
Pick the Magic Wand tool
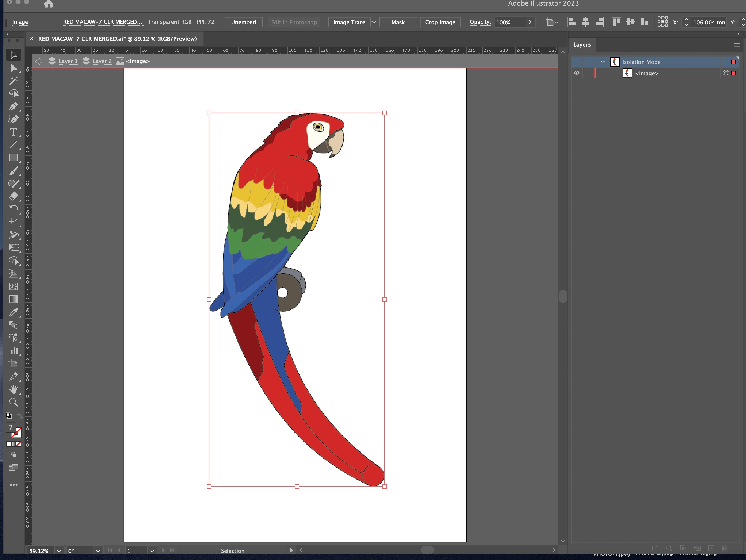pos(14,81)
